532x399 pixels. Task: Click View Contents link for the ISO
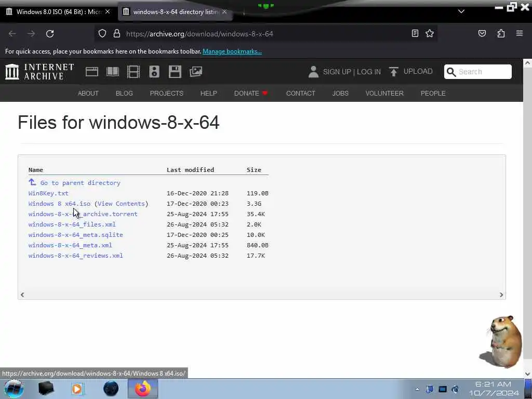121,204
